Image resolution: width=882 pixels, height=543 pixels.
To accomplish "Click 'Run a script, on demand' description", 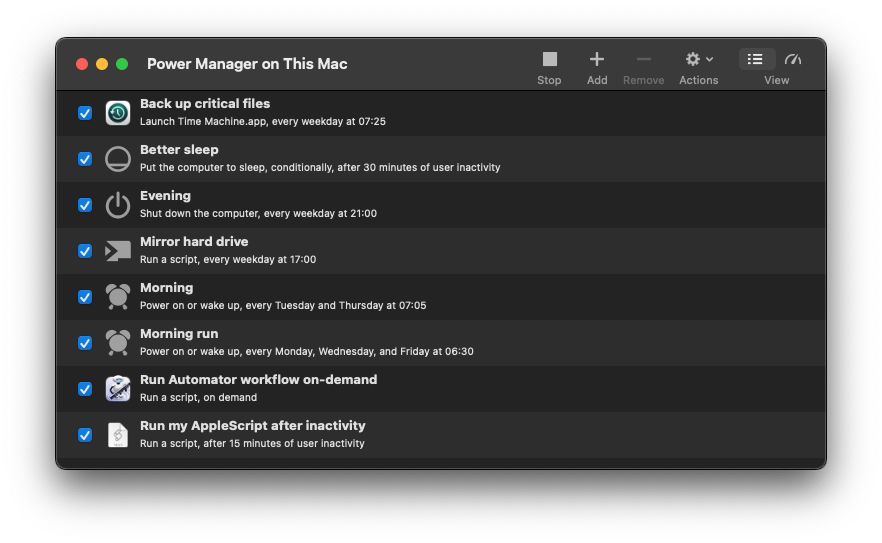I will coord(199,397).
